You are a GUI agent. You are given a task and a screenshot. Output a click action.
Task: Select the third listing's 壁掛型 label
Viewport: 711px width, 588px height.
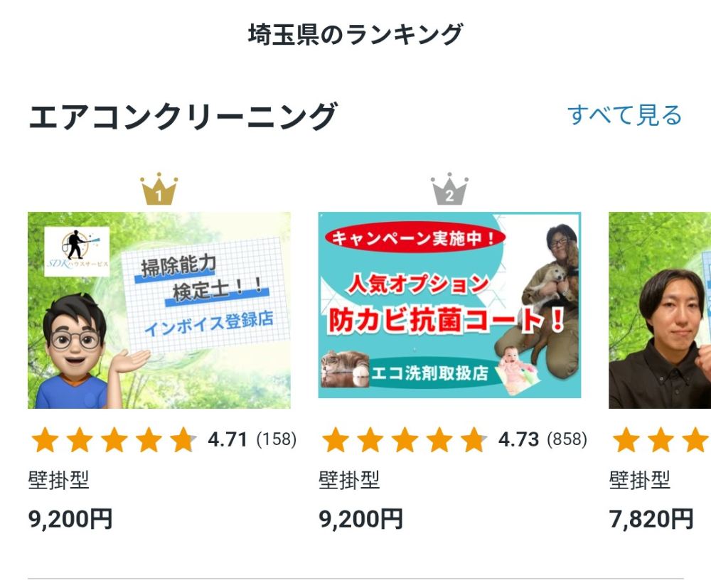[640, 481]
